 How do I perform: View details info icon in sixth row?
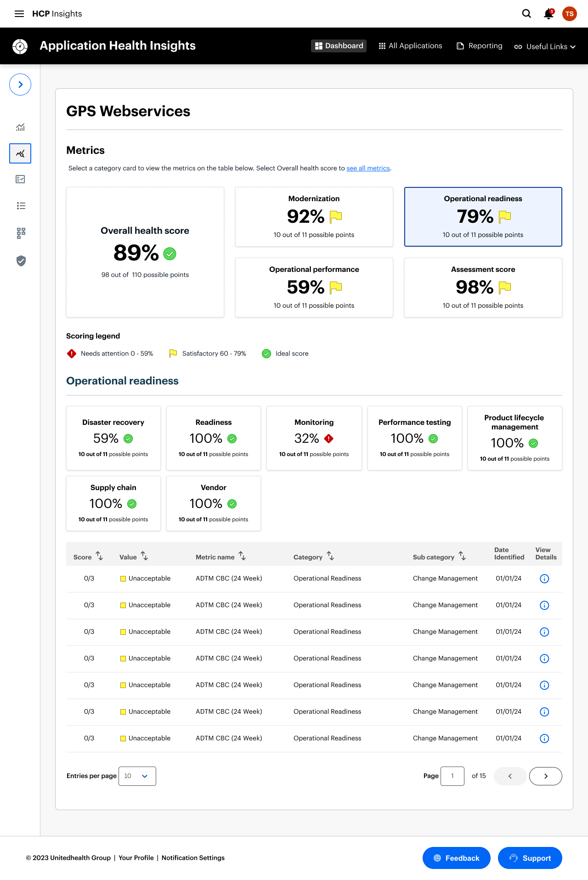click(544, 712)
